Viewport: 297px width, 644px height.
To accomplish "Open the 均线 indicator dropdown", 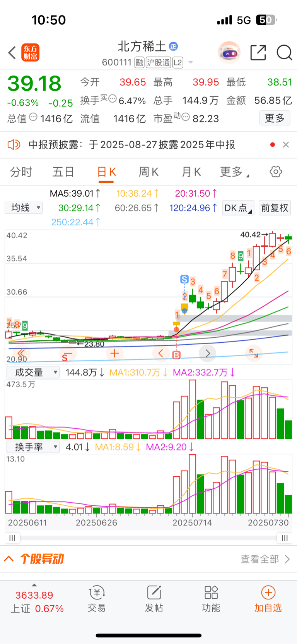I will click(x=24, y=208).
